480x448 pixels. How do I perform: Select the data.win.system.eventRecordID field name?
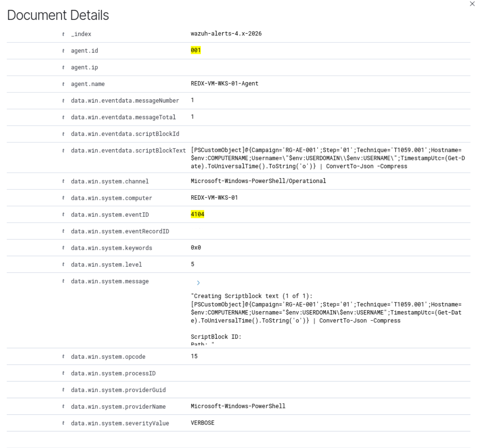(120, 231)
